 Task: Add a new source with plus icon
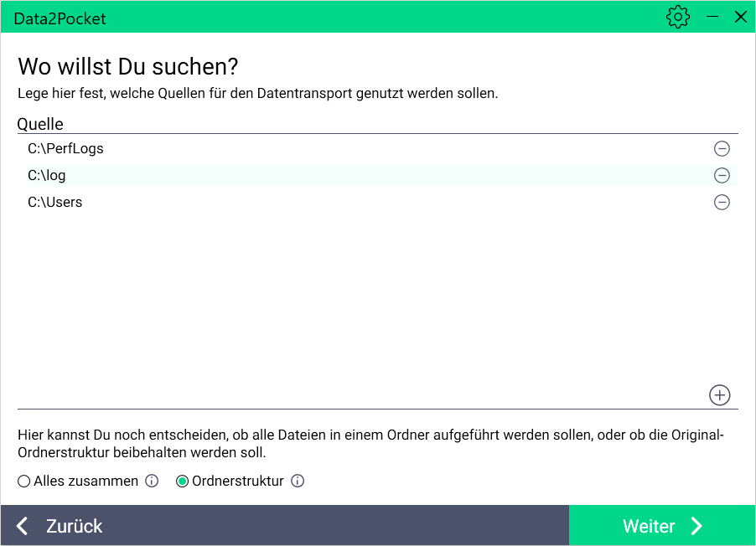coord(720,395)
